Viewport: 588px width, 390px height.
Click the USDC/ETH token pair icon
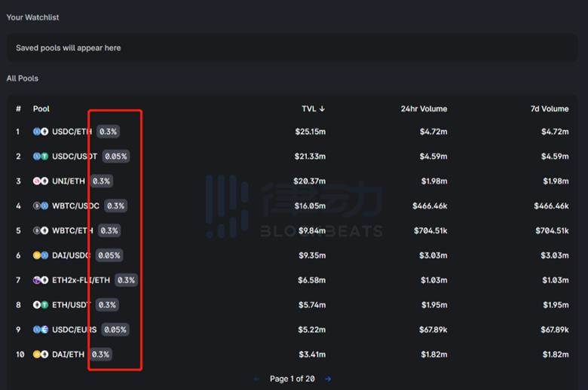pyautogui.click(x=40, y=131)
